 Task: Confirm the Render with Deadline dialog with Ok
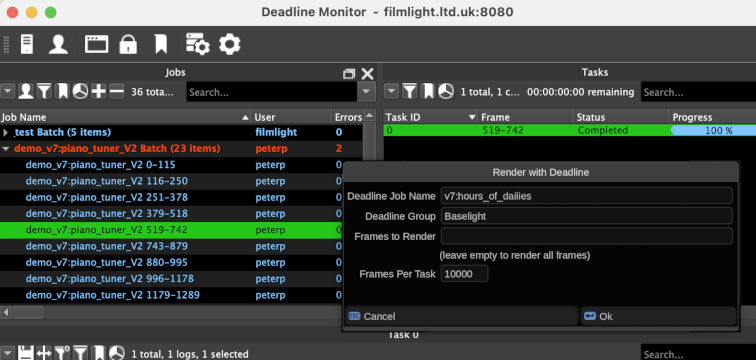click(x=658, y=316)
